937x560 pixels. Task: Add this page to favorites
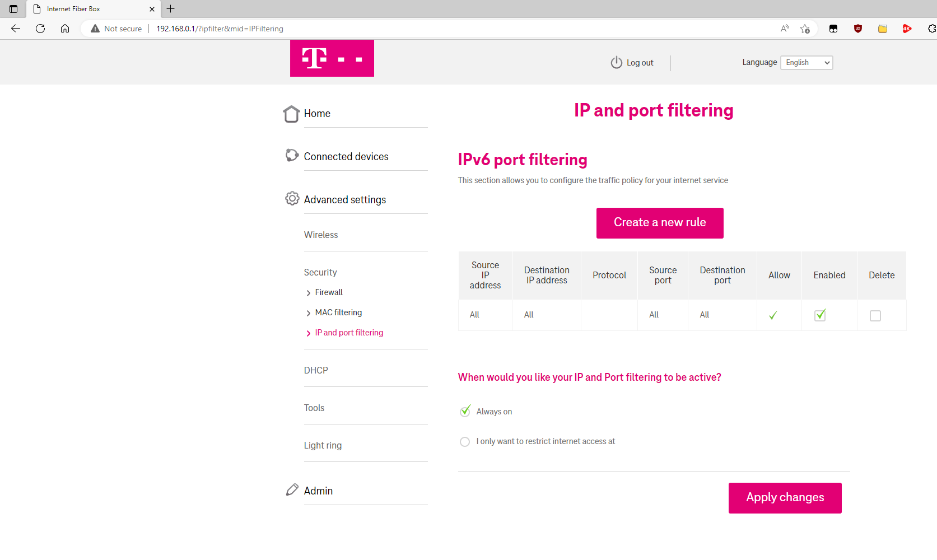(805, 29)
